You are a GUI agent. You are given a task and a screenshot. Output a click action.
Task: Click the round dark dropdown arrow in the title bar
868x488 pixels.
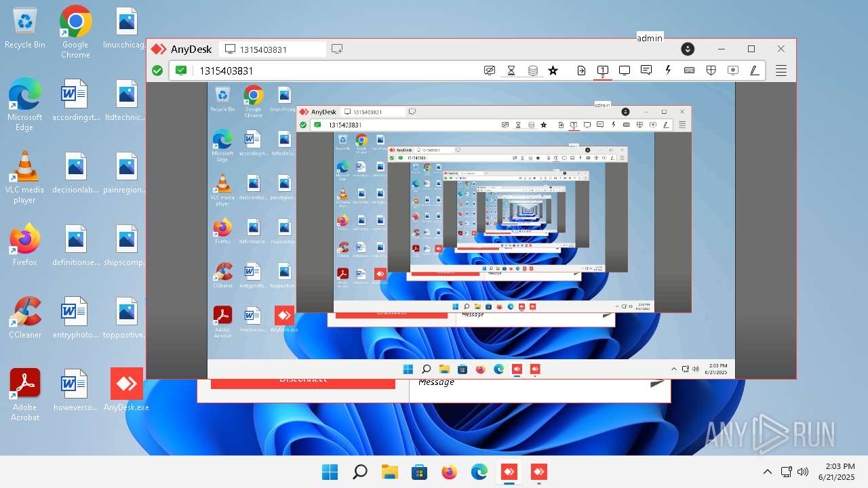click(688, 49)
